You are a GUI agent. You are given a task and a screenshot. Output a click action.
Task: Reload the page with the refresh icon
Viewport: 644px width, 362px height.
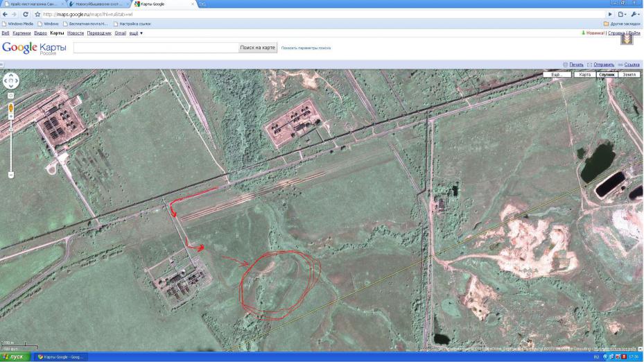[26, 14]
